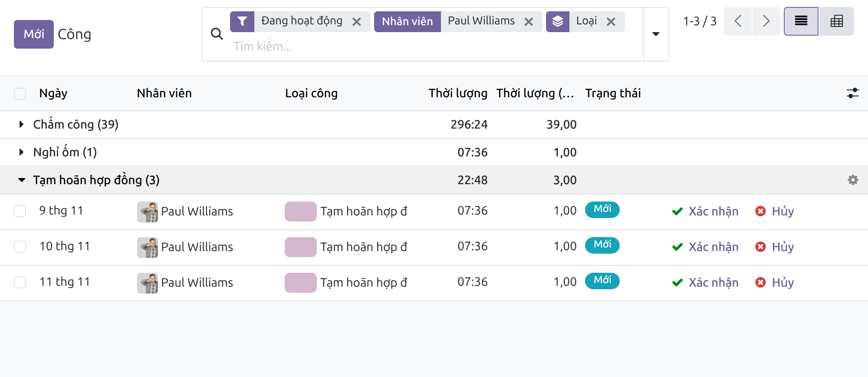Viewport: 868px width, 377px height.
Task: Remove the Paul Williams employee filter
Action: point(529,22)
